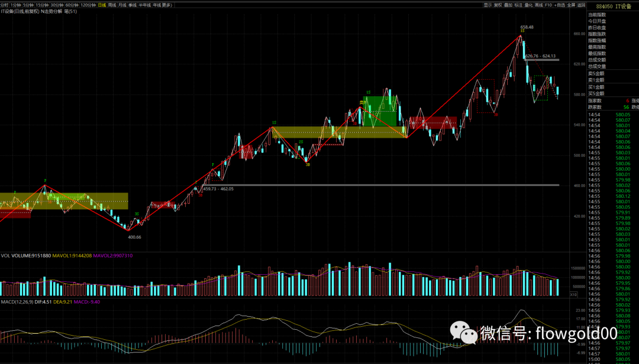Screen dimensions: 639x364
Task: Click the 658.48 peak price label
Action: tap(527, 27)
